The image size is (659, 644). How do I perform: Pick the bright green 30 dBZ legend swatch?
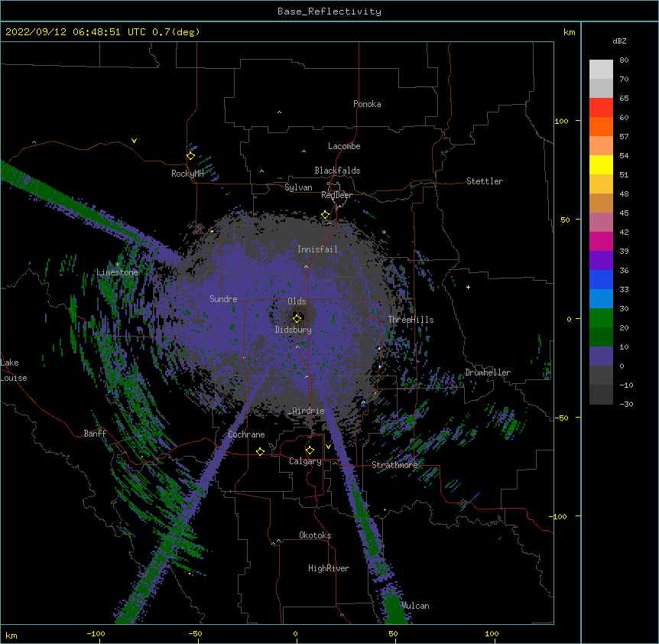(601, 318)
